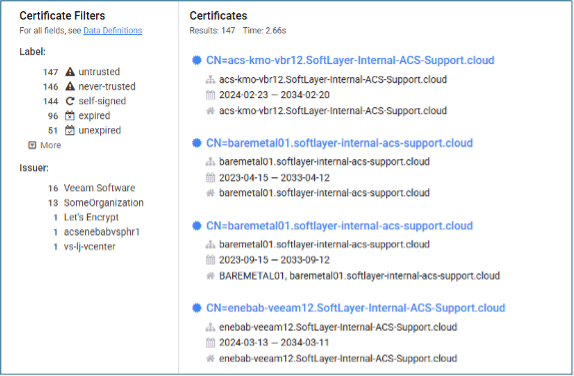Select validity text 2024-03-13 — 2034-03-11

274,343
